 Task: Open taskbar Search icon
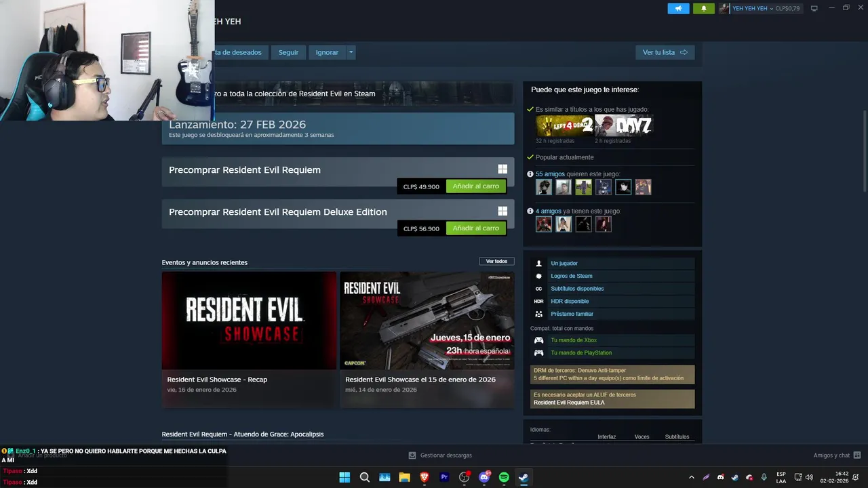pyautogui.click(x=365, y=477)
